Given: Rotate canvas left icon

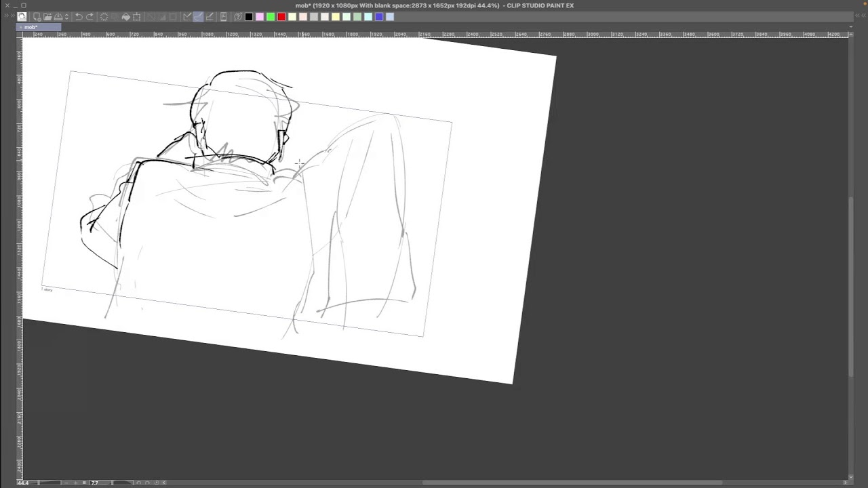Looking at the screenshot, I should pos(139,483).
